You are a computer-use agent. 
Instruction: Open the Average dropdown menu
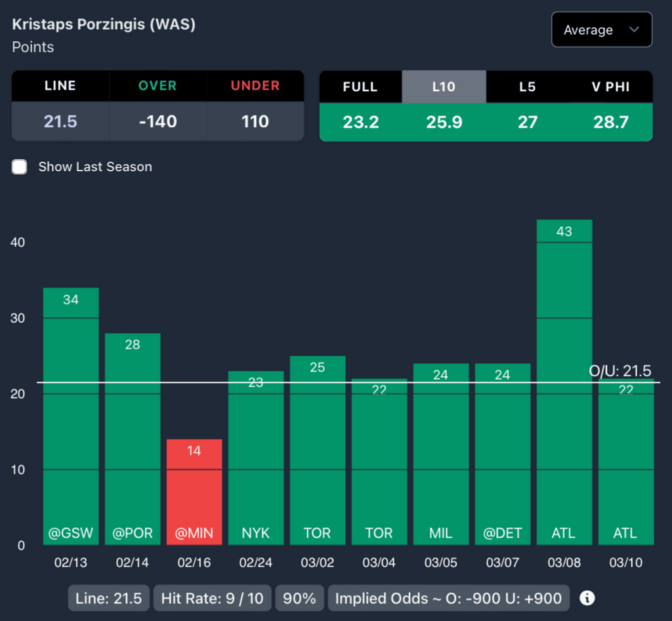point(601,30)
